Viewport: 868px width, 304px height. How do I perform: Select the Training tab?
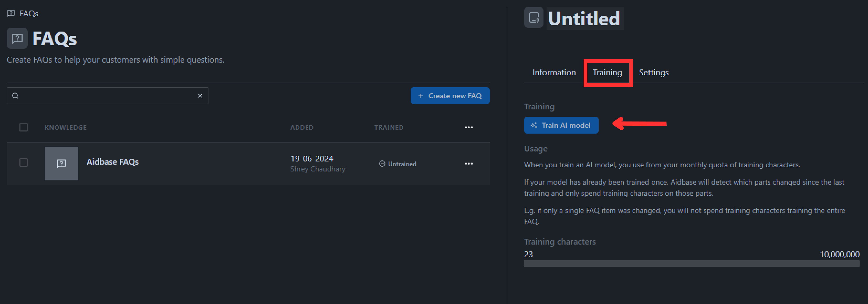[607, 73]
